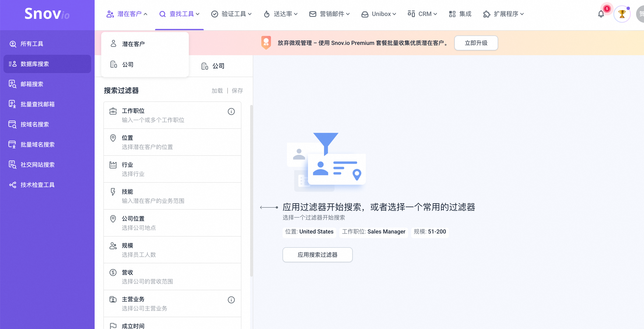Click the 批量查找邮箱 sidebar icon
The image size is (644, 329).
click(12, 104)
